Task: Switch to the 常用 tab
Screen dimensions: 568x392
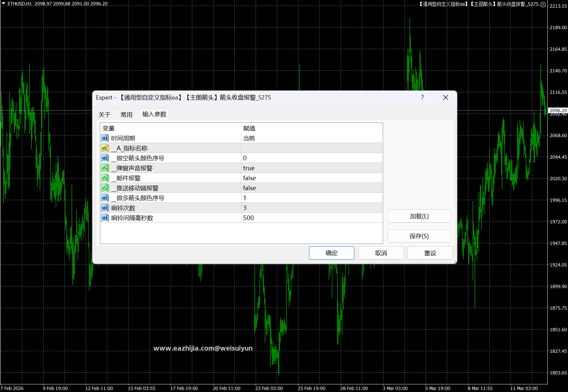Action: click(126, 115)
